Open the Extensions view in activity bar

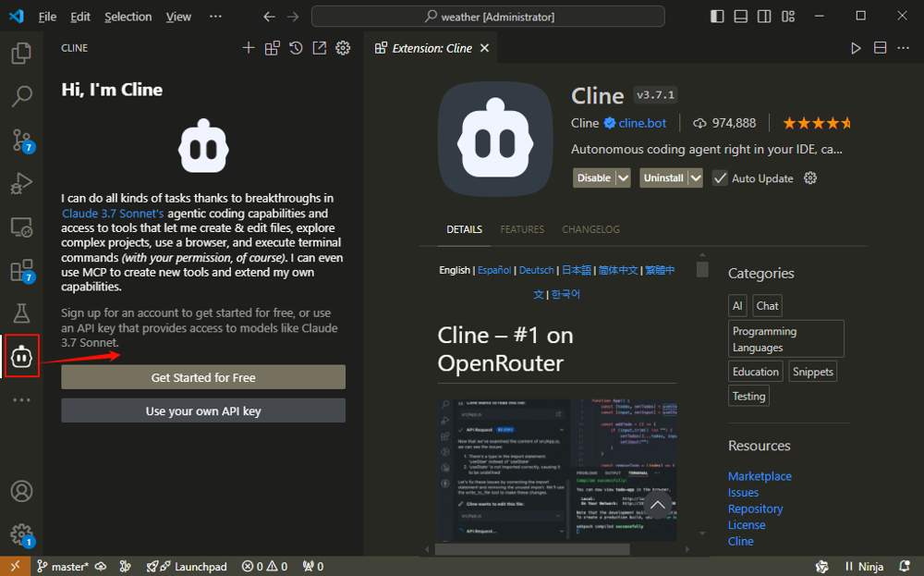pyautogui.click(x=21, y=271)
